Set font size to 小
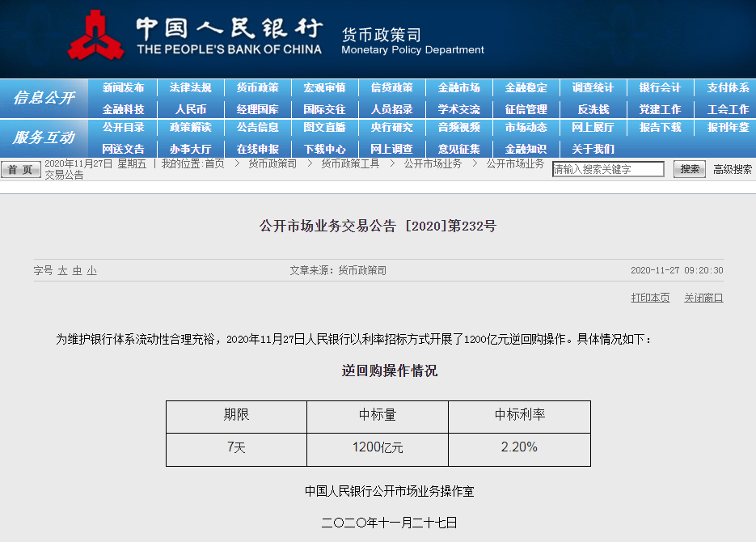Viewport: 756px width, 542px height. (91, 271)
